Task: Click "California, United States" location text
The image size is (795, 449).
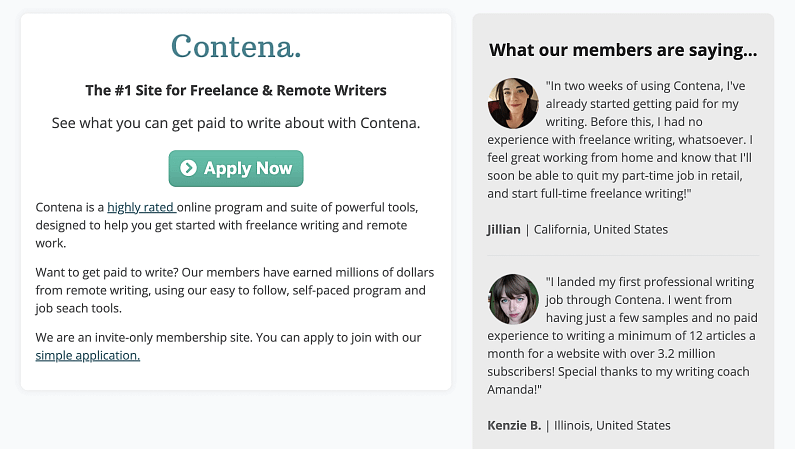Action: coord(600,229)
